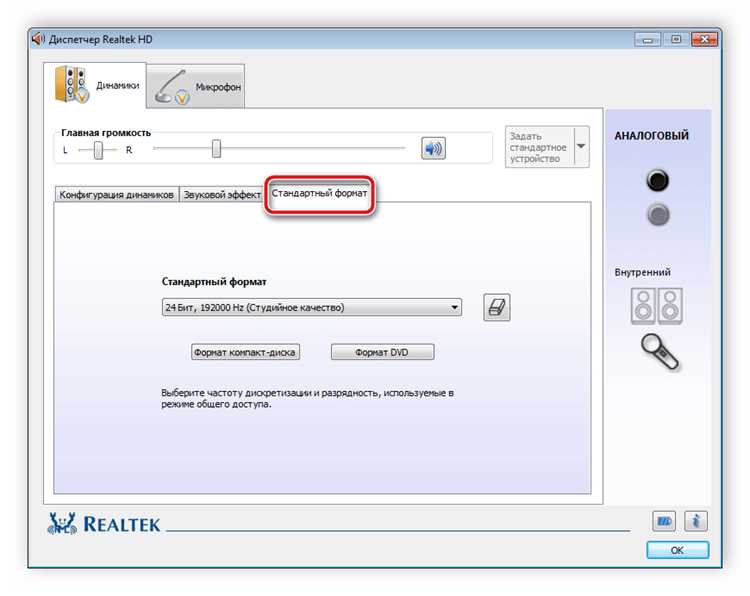The image size is (750, 596).
Task: Switch to the Микрофон tab
Action: click(196, 87)
